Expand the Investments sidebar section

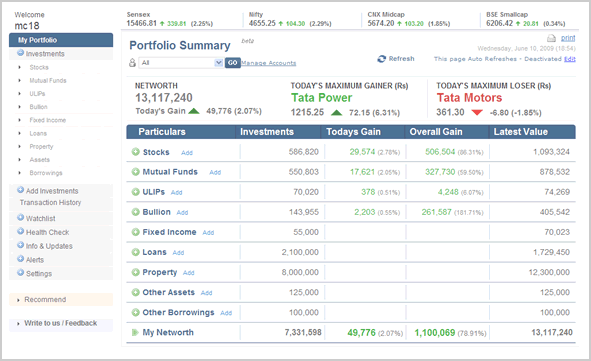pyautogui.click(x=21, y=53)
